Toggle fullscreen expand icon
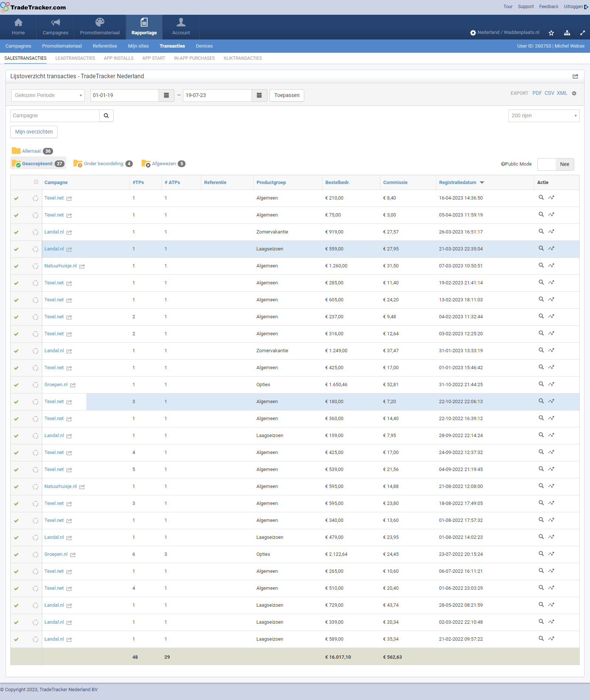The image size is (590, 700). (x=583, y=33)
